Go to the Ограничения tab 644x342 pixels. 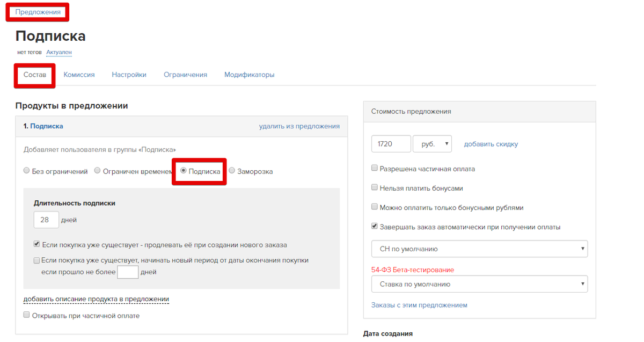185,75
